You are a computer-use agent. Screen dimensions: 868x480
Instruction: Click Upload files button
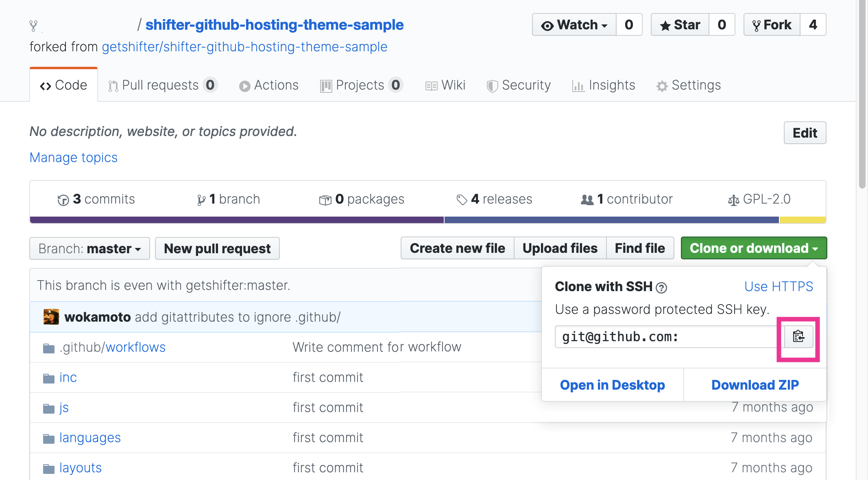click(560, 248)
